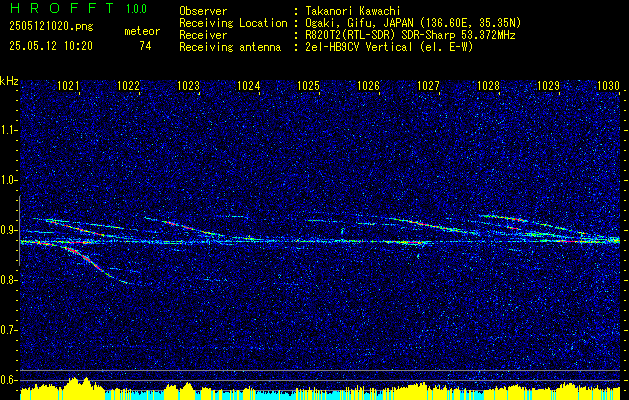Click the echo trace under marker 1028
The width and height of the screenshot is (629, 400).
tap(505, 218)
